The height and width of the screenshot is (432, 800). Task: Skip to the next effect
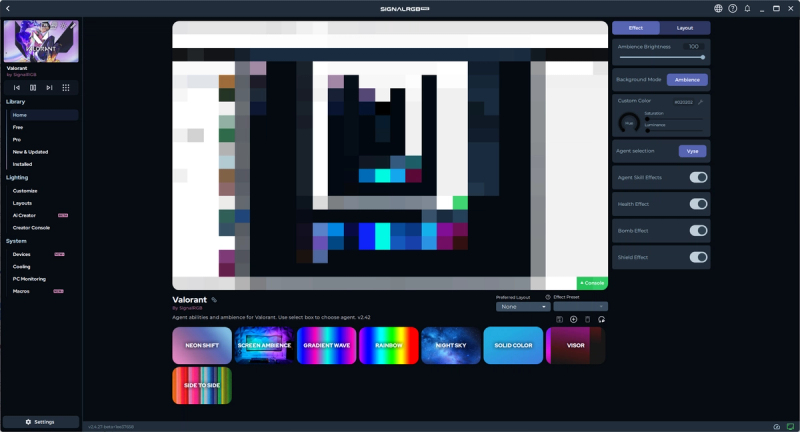49,88
